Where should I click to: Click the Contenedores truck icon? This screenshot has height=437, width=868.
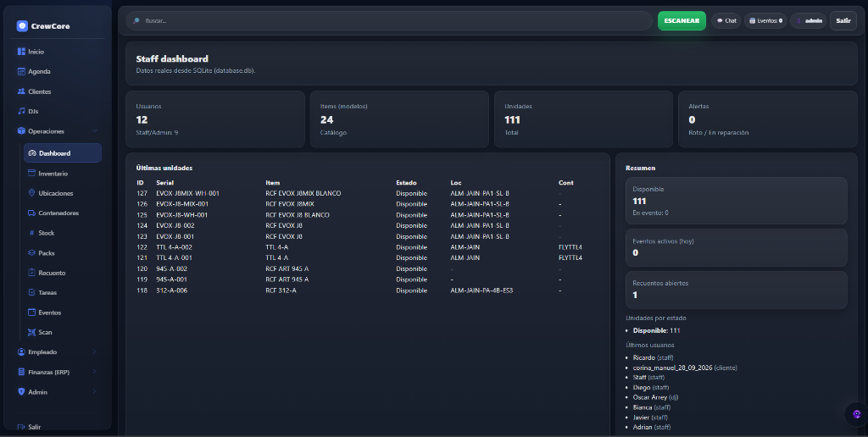pyautogui.click(x=32, y=213)
